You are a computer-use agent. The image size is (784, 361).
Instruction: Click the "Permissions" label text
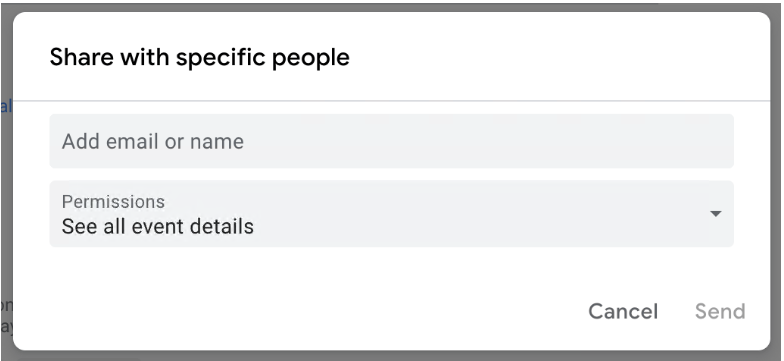point(113,202)
